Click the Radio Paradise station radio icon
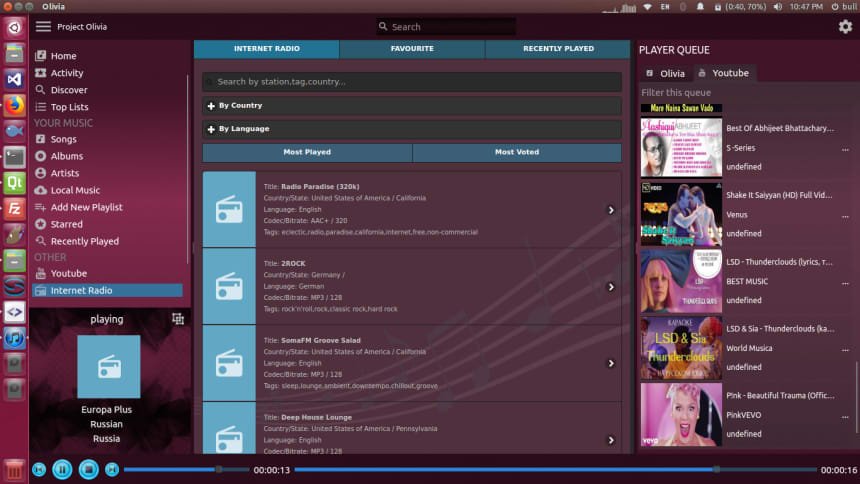The height and width of the screenshot is (484, 860). point(229,209)
